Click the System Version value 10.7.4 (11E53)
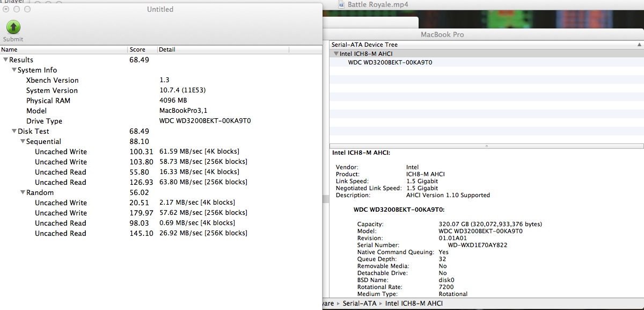The image size is (644, 310). pos(184,90)
